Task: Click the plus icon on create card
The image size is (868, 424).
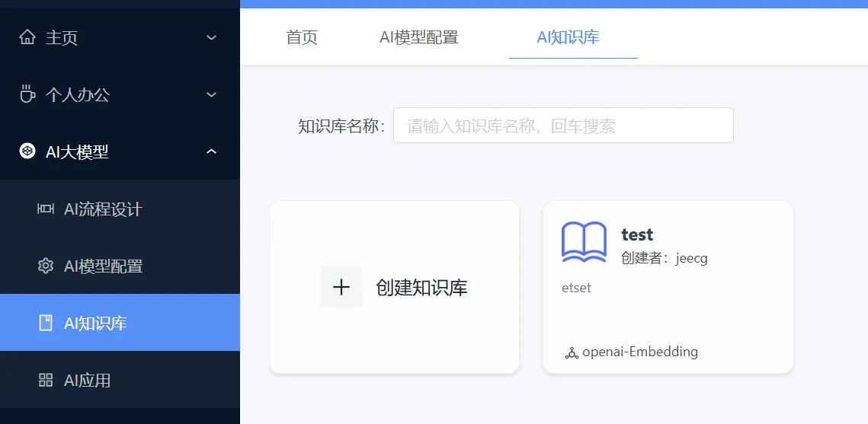Action: pos(341,287)
